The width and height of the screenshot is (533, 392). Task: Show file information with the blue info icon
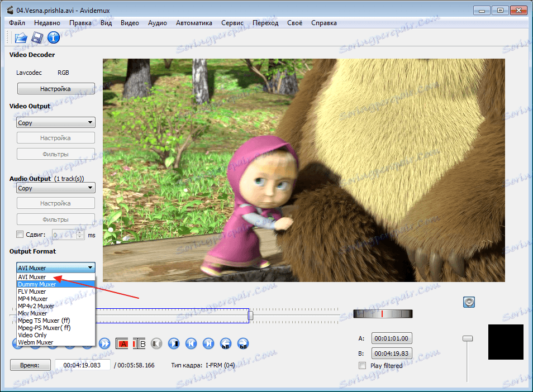click(x=54, y=37)
